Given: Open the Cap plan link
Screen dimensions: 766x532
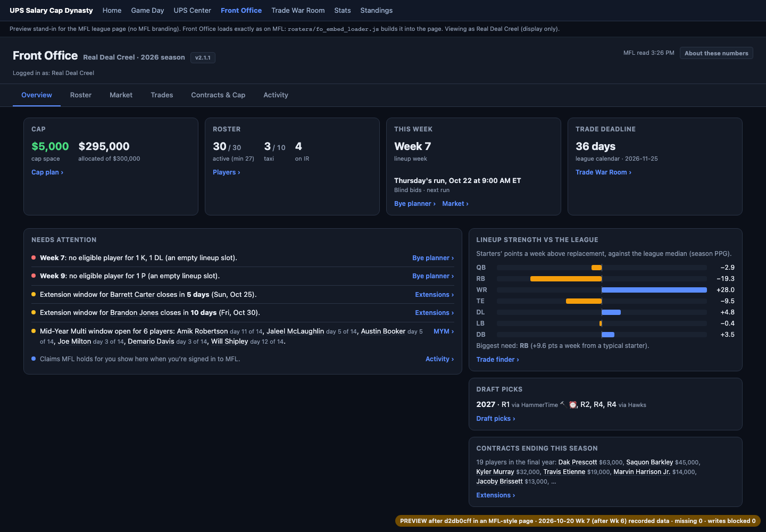Looking at the screenshot, I should pos(47,172).
